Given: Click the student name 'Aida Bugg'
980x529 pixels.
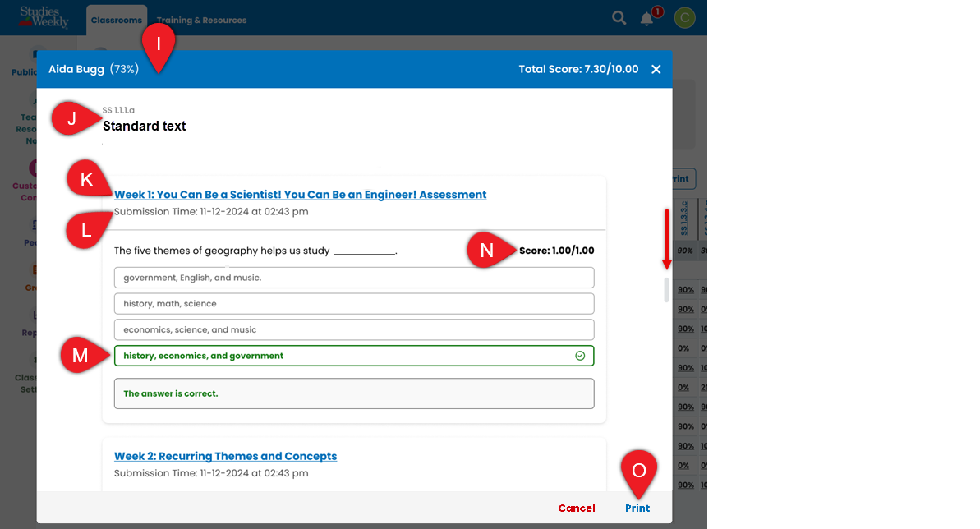Looking at the screenshot, I should click(76, 69).
